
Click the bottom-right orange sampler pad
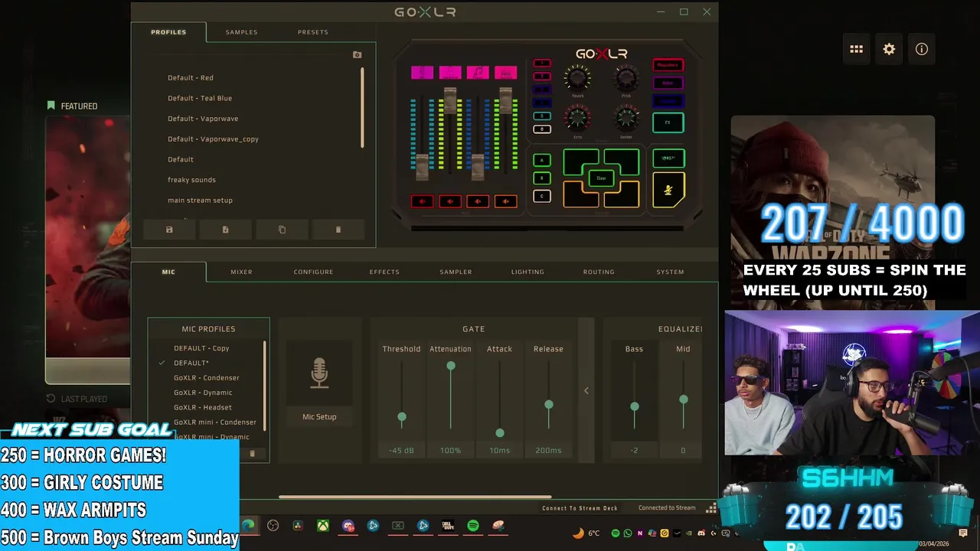point(624,197)
